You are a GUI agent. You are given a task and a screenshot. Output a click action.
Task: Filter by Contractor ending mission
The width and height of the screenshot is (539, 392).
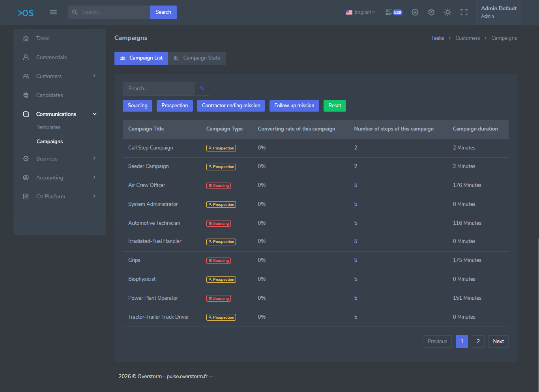231,106
